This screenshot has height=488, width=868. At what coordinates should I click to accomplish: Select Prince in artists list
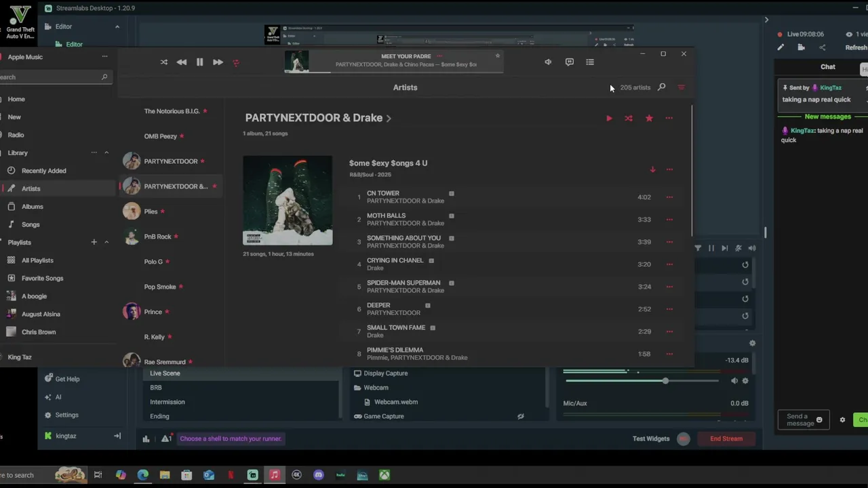coord(153,312)
